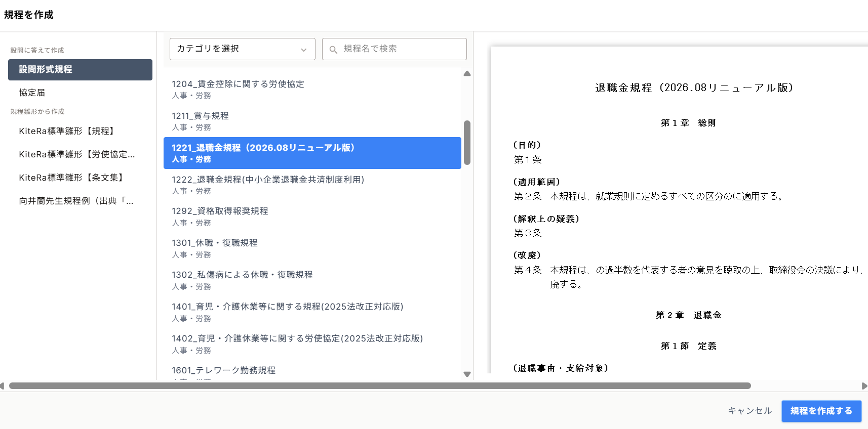Click （適用範囲） heading in preview
The image size is (868, 429).
click(537, 182)
